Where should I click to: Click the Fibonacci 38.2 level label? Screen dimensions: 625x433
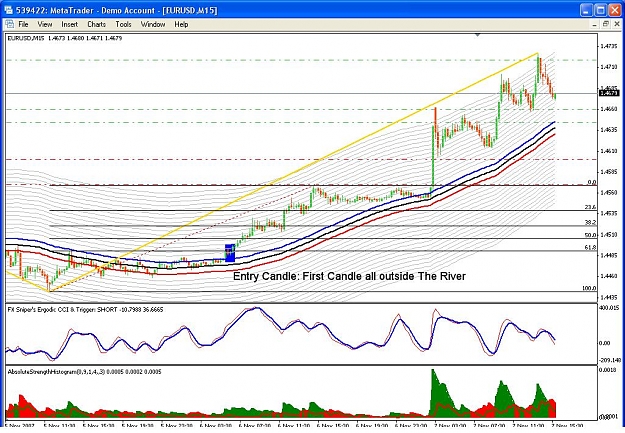pos(590,222)
